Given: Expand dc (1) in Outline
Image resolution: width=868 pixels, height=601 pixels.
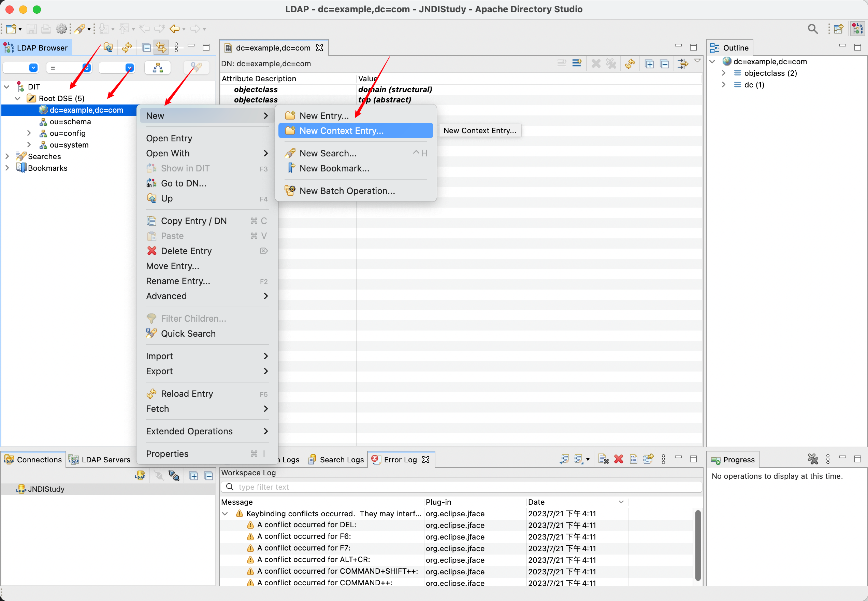Looking at the screenshot, I should [724, 85].
